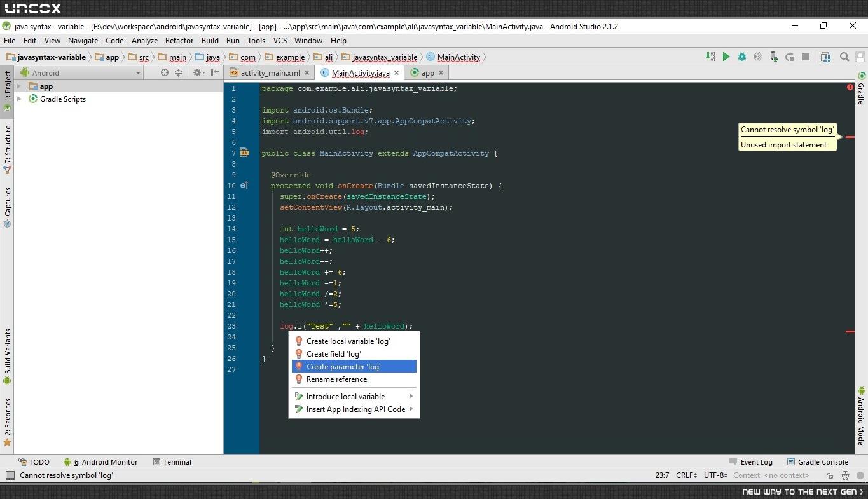Open Project panel settings gear
The image size is (868, 499).
(198, 72)
